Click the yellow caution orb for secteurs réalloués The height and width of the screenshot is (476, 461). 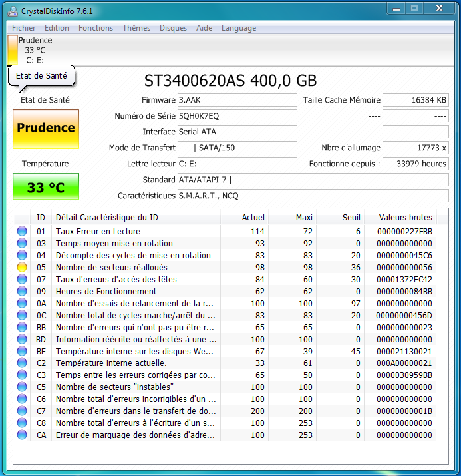click(x=22, y=267)
